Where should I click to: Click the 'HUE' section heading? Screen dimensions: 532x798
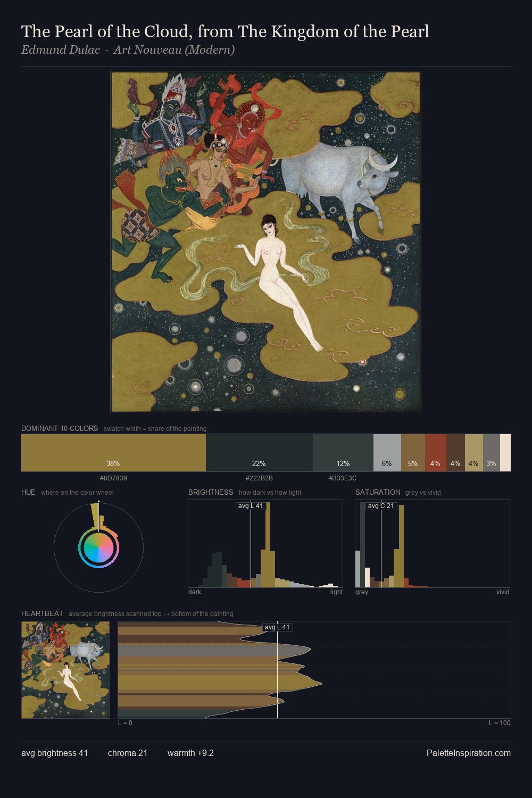pos(28,492)
